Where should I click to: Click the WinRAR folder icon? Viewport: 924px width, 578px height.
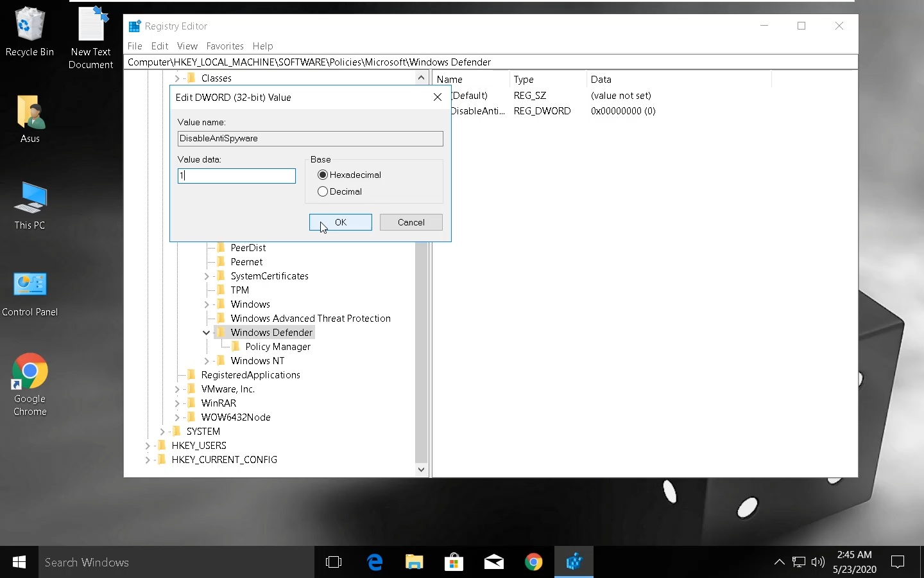point(191,403)
